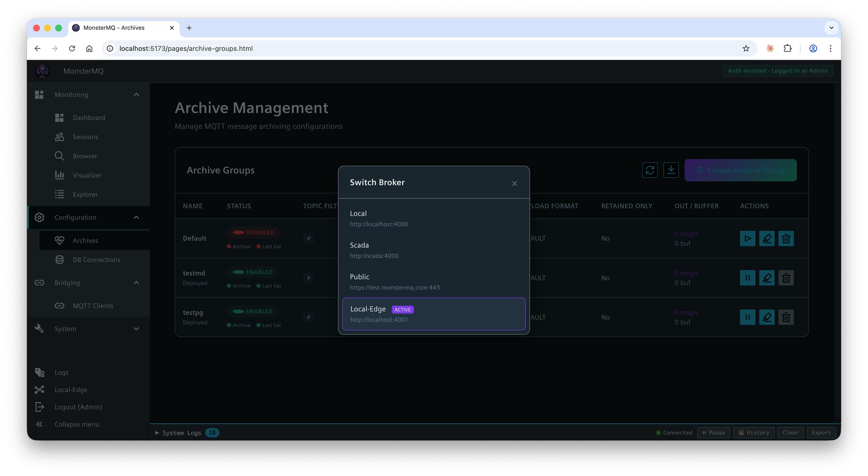Select the Scada broker entry
The height and width of the screenshot is (476, 868).
point(434,250)
